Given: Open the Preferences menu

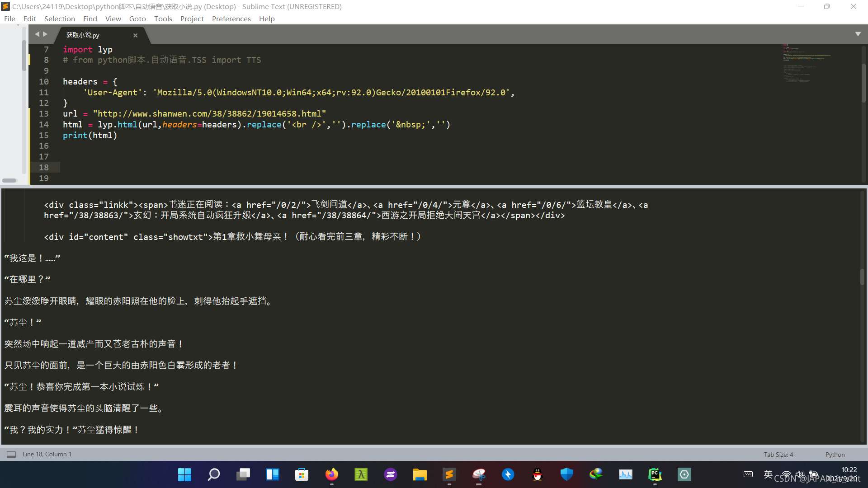Looking at the screenshot, I should (x=231, y=19).
